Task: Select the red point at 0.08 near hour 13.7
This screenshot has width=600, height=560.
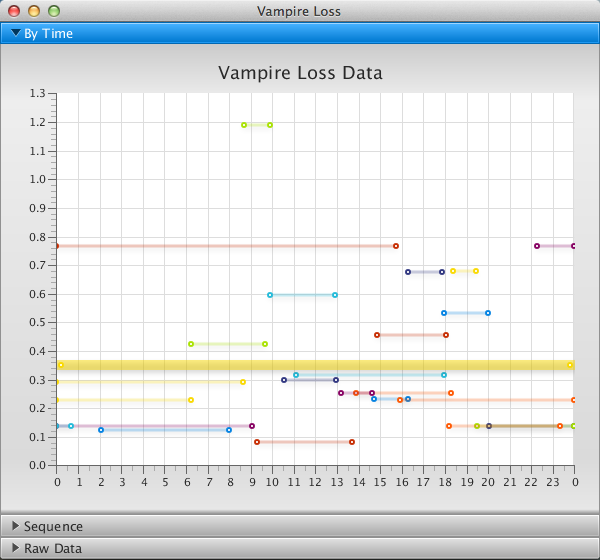Action: 352,442
